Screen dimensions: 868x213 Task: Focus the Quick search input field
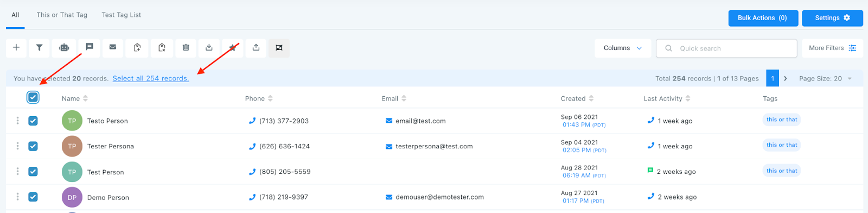(x=726, y=48)
